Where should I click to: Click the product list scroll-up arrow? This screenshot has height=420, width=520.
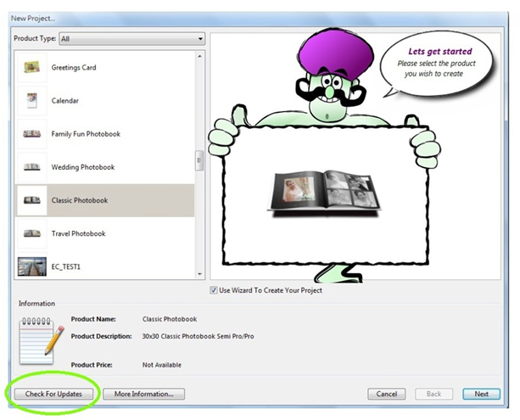pos(199,56)
